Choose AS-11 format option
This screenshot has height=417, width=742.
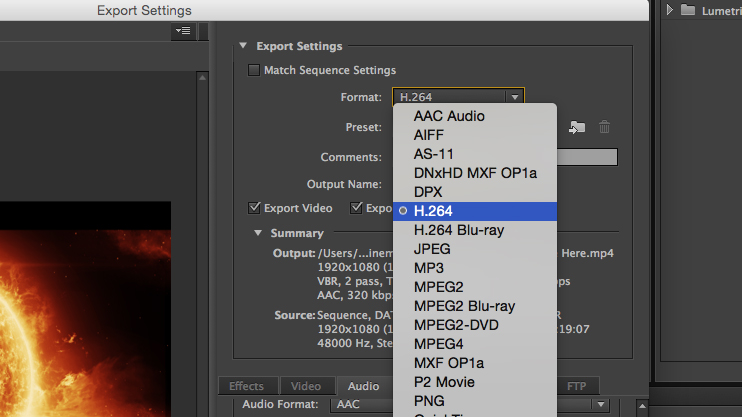click(475, 154)
